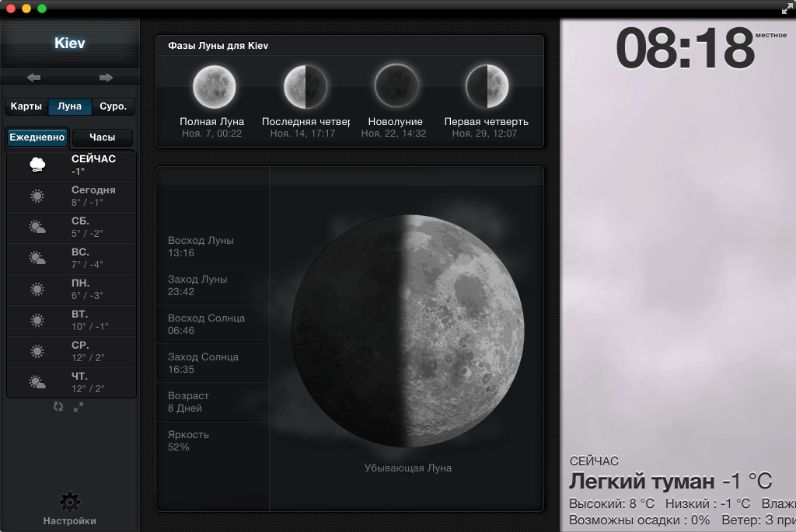Switch to Часы hourly forecast

[102, 137]
